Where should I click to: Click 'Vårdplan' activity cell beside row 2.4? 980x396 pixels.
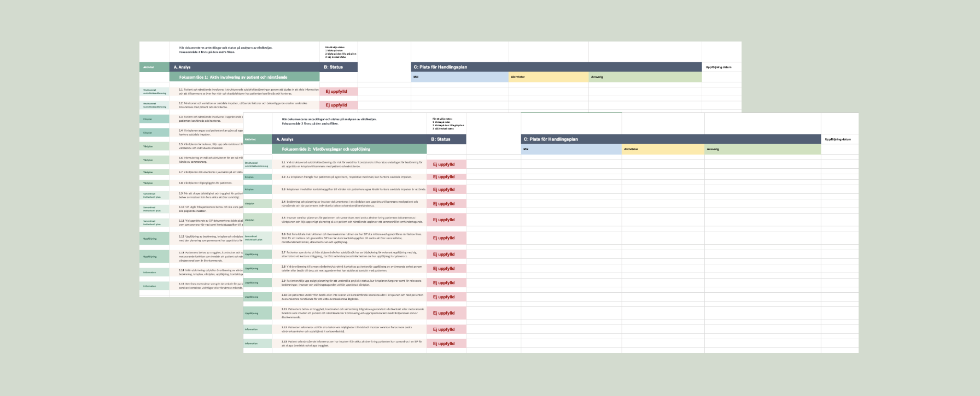tap(258, 204)
